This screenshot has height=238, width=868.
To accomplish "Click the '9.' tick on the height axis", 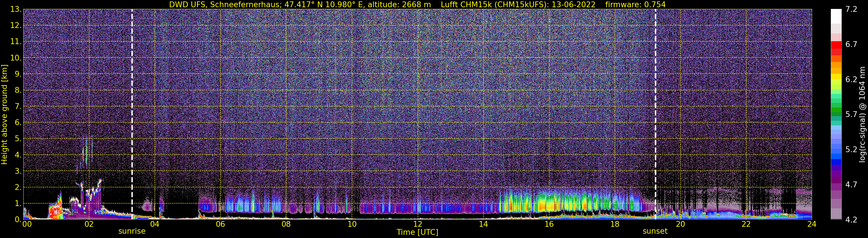I will tap(18, 74).
